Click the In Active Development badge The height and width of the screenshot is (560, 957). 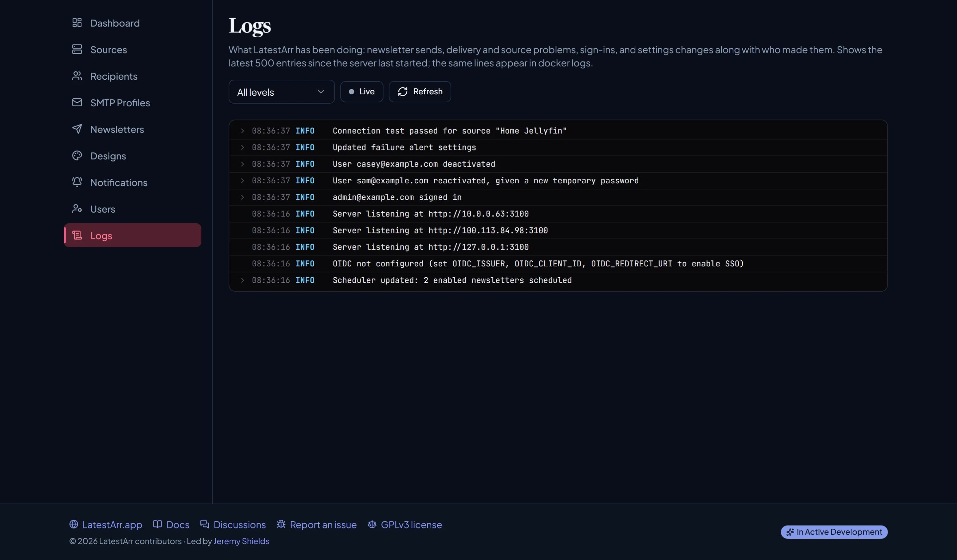coord(834,532)
